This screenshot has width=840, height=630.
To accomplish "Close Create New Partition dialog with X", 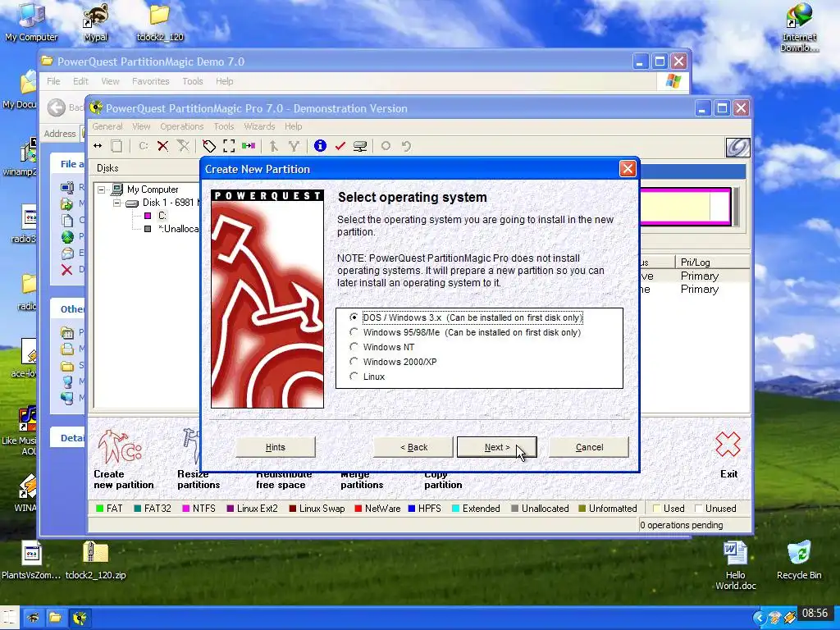I will click(628, 169).
